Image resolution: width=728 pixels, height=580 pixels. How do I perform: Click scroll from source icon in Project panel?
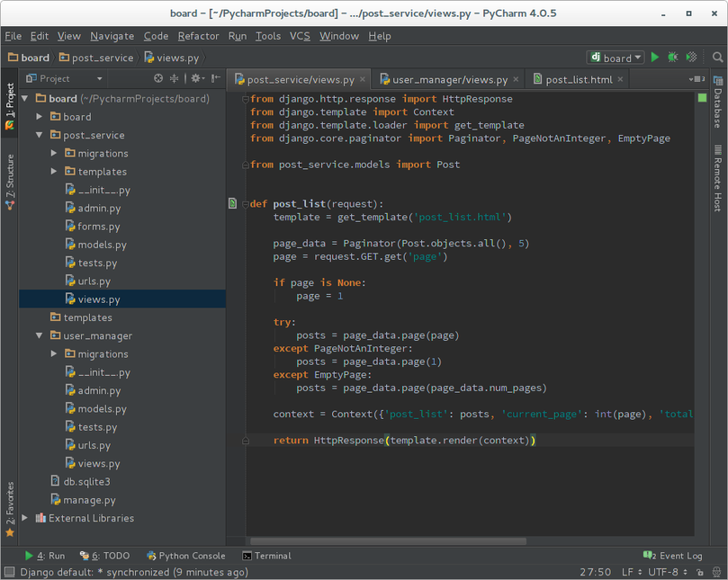pyautogui.click(x=158, y=78)
